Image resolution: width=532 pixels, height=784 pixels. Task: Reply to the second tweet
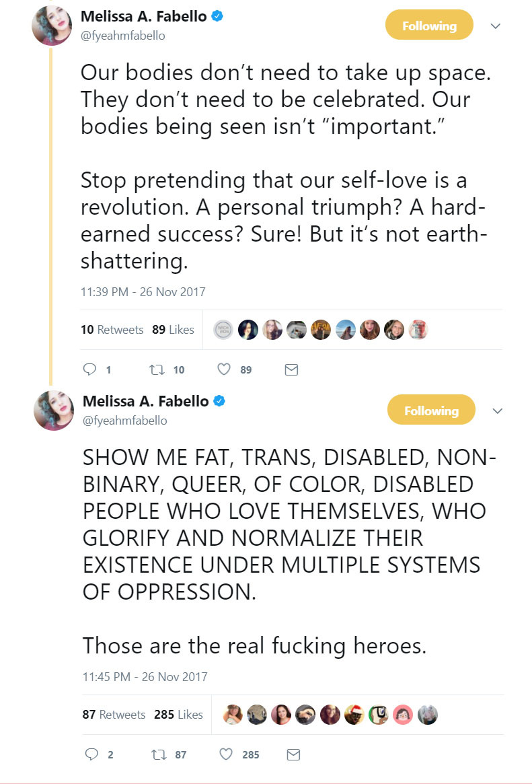[x=91, y=754]
